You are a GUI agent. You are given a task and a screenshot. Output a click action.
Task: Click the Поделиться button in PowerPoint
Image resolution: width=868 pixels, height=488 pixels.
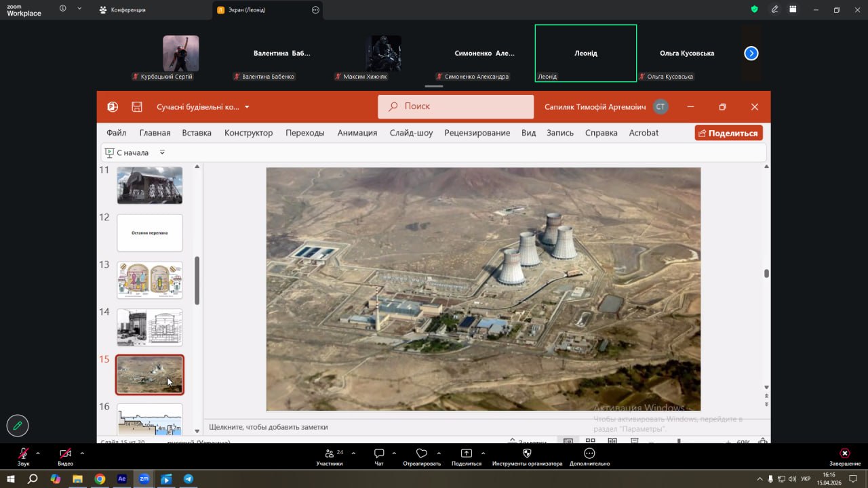point(728,133)
